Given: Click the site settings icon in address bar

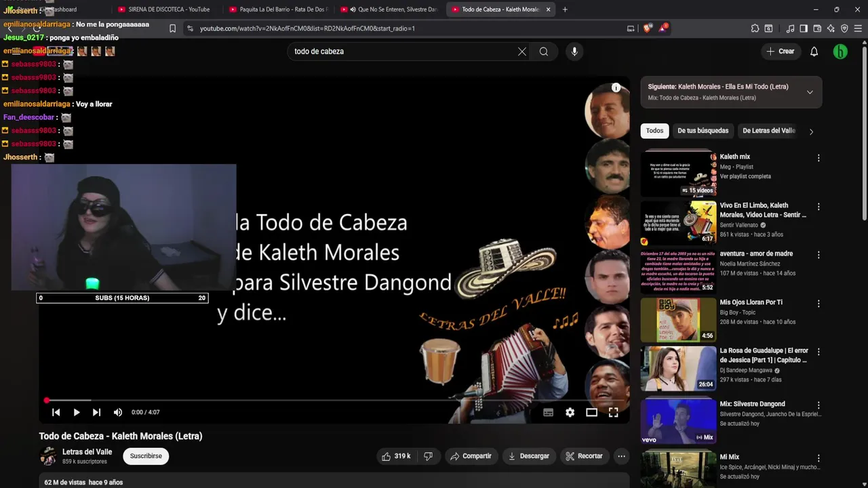Looking at the screenshot, I should (x=190, y=28).
